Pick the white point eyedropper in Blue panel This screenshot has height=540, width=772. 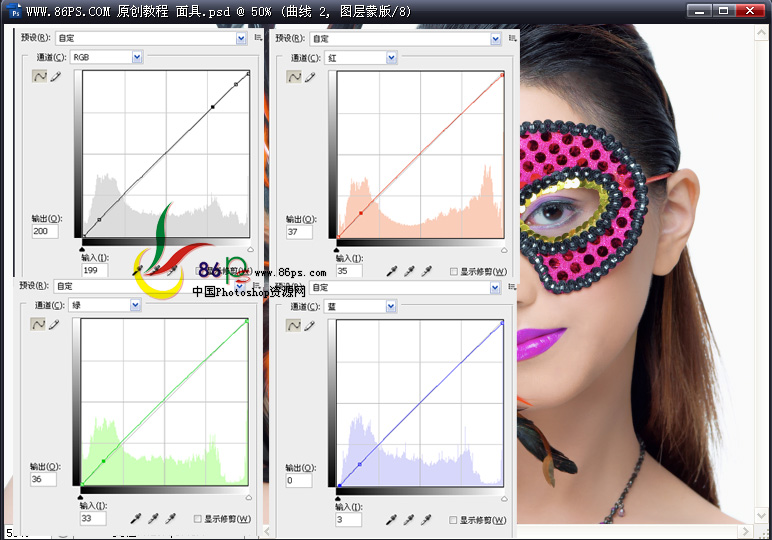click(426, 519)
